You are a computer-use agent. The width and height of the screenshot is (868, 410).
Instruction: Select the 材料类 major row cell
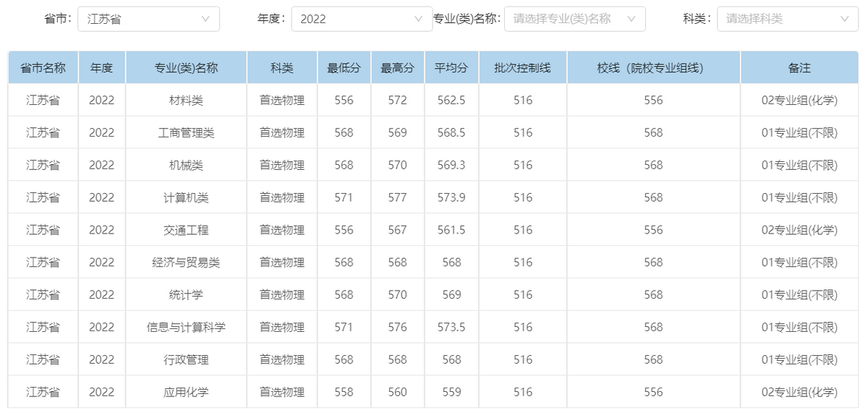pos(186,101)
